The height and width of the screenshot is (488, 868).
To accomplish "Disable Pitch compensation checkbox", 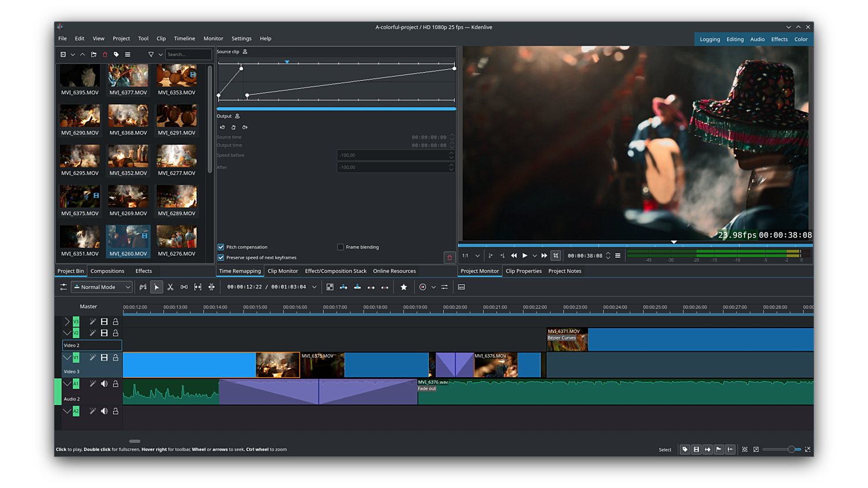I will point(221,247).
